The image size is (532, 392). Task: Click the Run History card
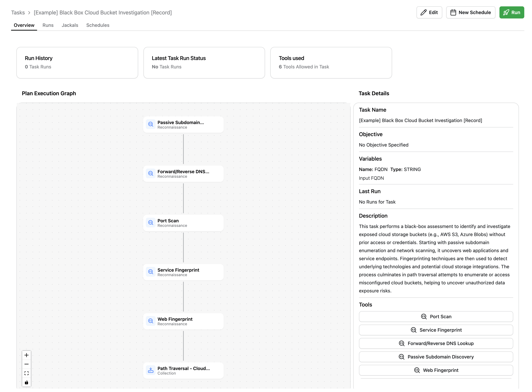77,63
